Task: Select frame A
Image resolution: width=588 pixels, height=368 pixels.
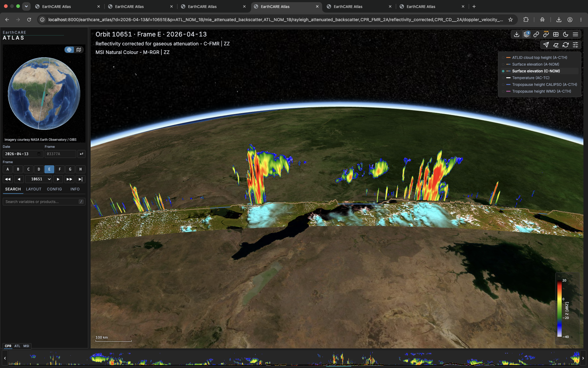Action: tap(8, 169)
